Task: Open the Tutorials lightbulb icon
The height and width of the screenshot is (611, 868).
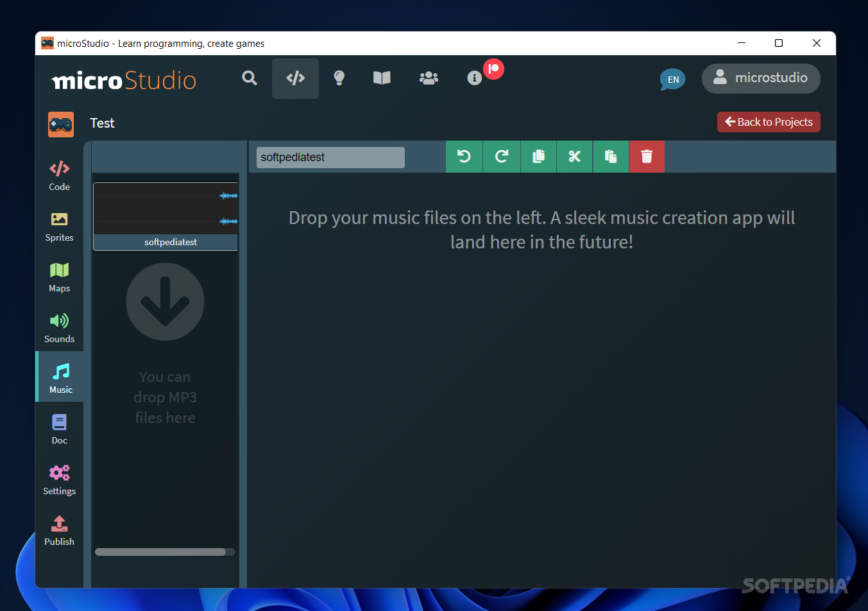Action: click(x=339, y=78)
